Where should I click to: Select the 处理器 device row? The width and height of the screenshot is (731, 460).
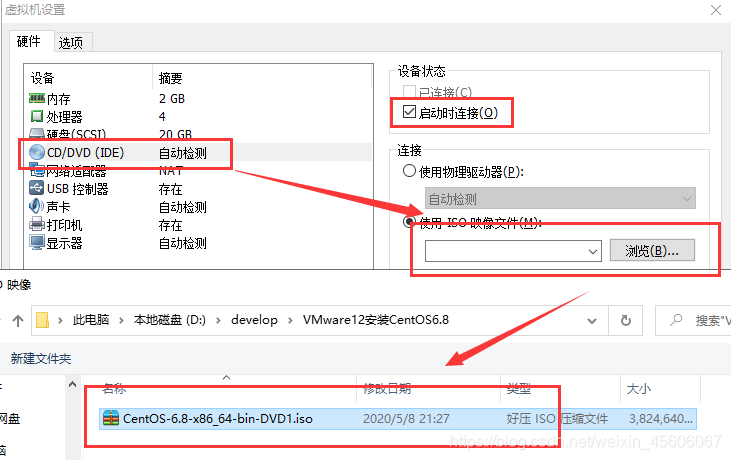tap(198, 116)
